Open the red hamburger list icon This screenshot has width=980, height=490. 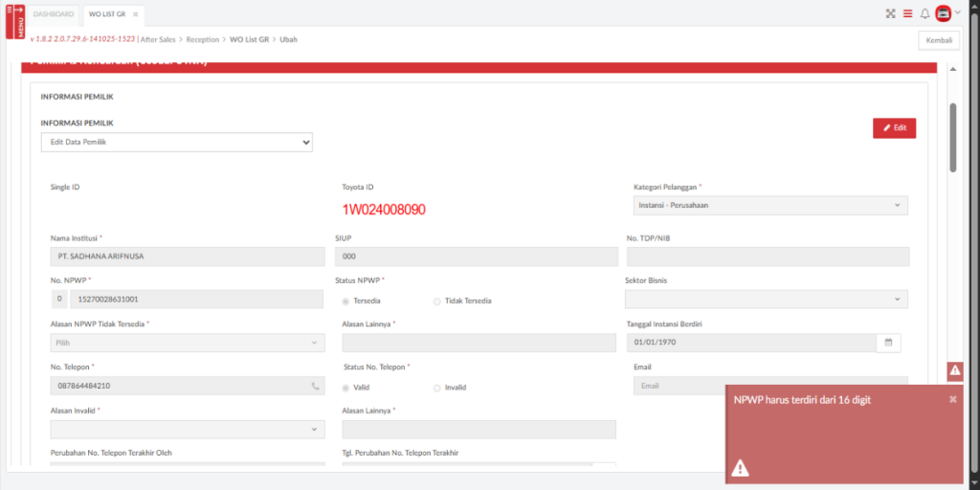pyautogui.click(x=907, y=13)
